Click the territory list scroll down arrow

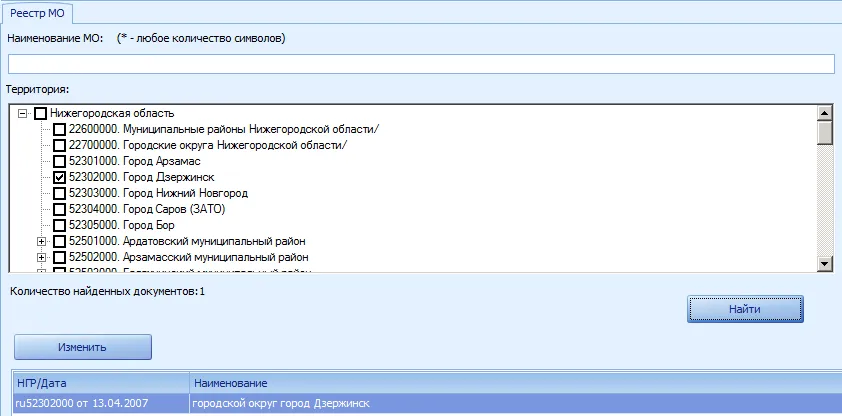(824, 264)
